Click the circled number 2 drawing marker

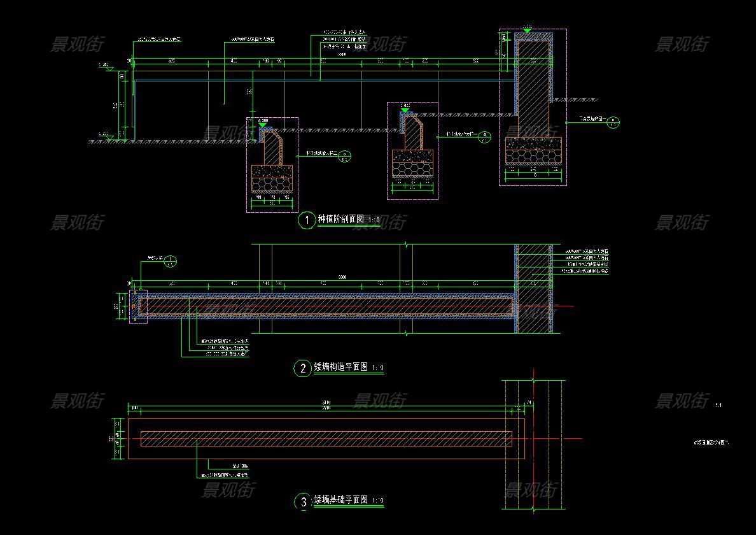(302, 368)
